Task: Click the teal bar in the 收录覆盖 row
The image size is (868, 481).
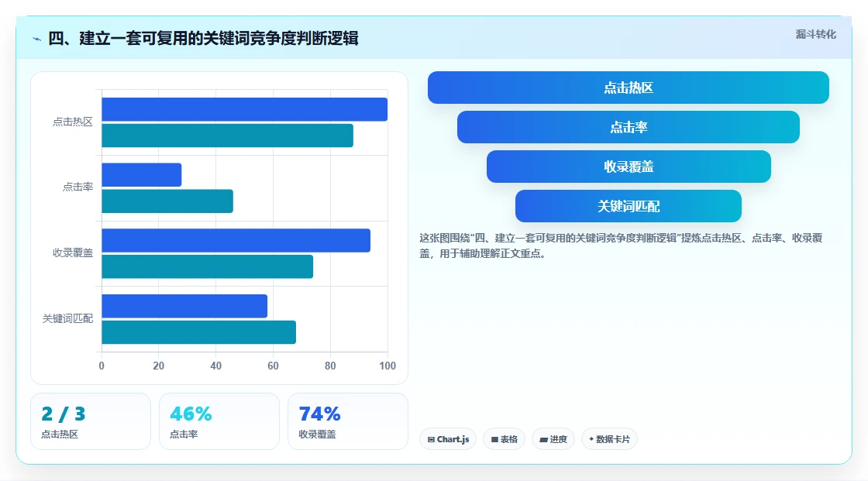Action: [207, 266]
